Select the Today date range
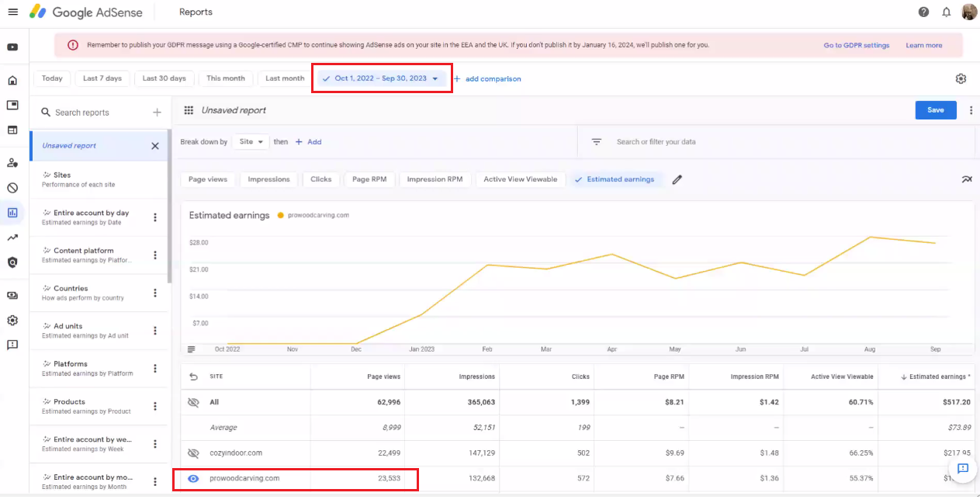The image size is (980, 503). (52, 78)
